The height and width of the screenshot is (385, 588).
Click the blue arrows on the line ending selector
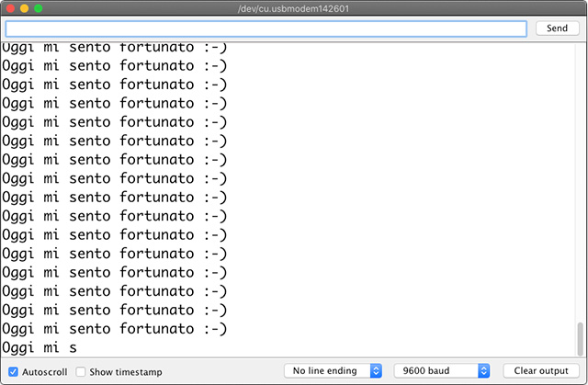pos(376,370)
